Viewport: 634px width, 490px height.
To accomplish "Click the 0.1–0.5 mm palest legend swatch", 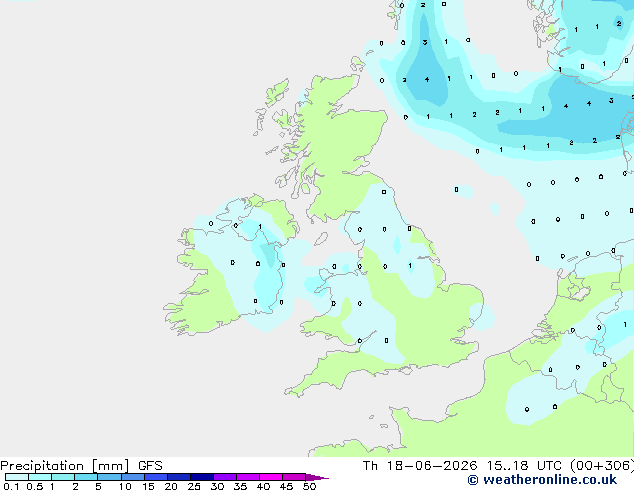I will pos(17,477).
